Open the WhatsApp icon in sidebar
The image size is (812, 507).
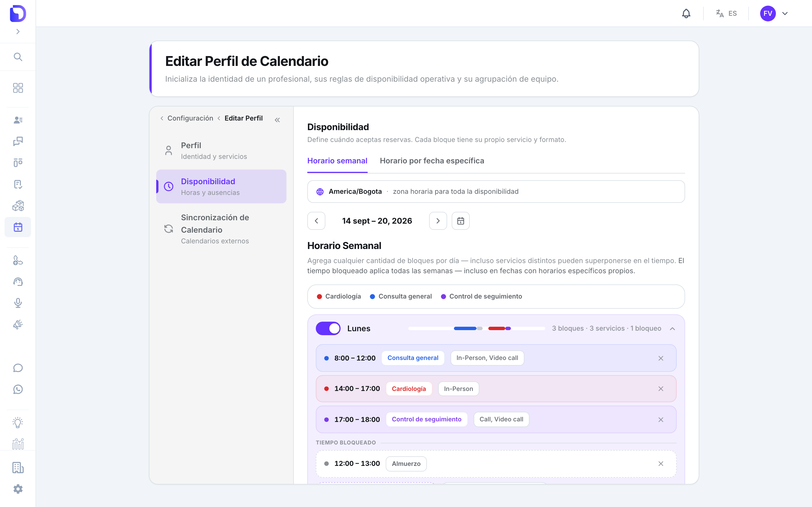18,389
